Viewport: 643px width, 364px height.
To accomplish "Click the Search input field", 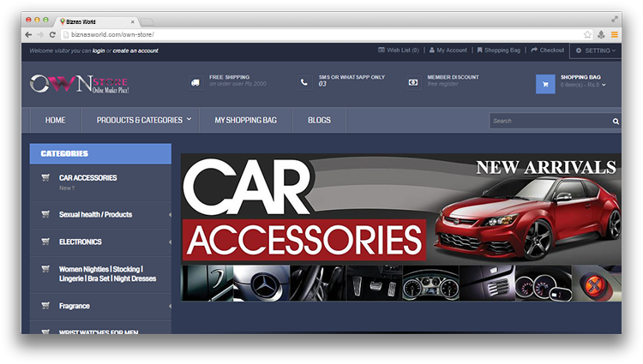I will pos(549,121).
